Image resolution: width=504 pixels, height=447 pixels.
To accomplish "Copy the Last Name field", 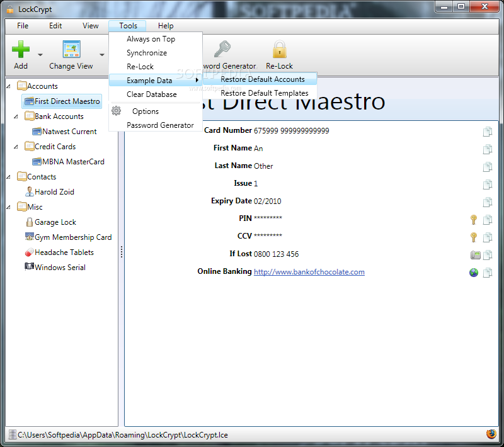I will (488, 167).
